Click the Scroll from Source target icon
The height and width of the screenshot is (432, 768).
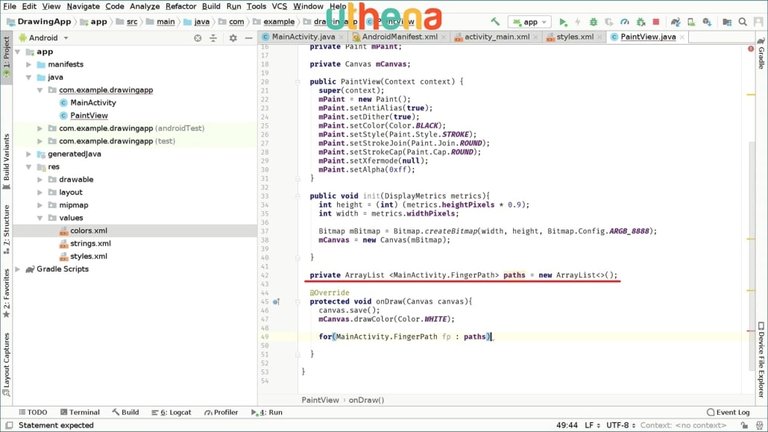point(198,37)
